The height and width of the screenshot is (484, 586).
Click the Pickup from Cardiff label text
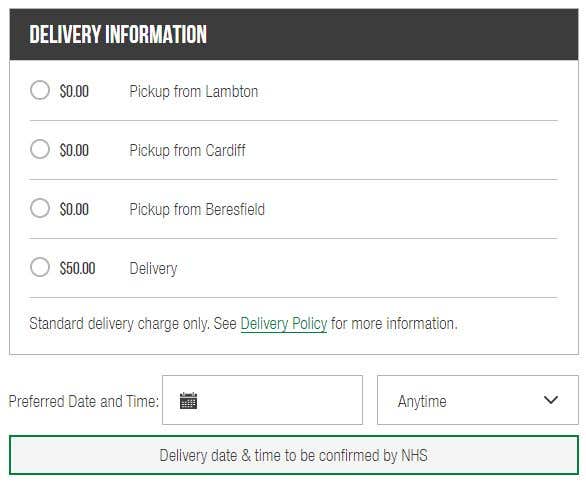187,151
